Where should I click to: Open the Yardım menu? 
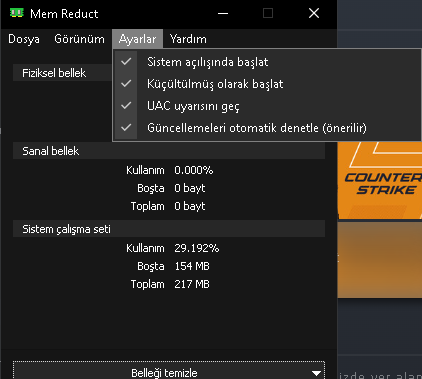(x=188, y=39)
